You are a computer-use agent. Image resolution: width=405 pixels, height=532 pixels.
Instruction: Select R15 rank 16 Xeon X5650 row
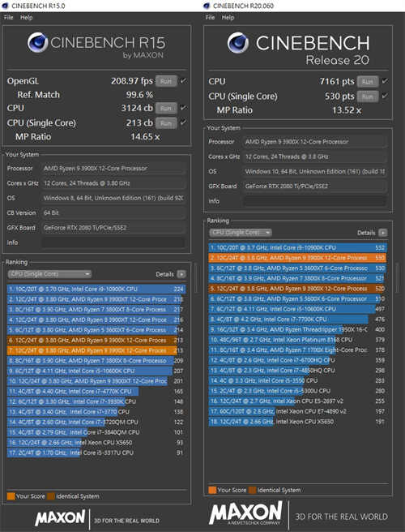click(x=96, y=443)
